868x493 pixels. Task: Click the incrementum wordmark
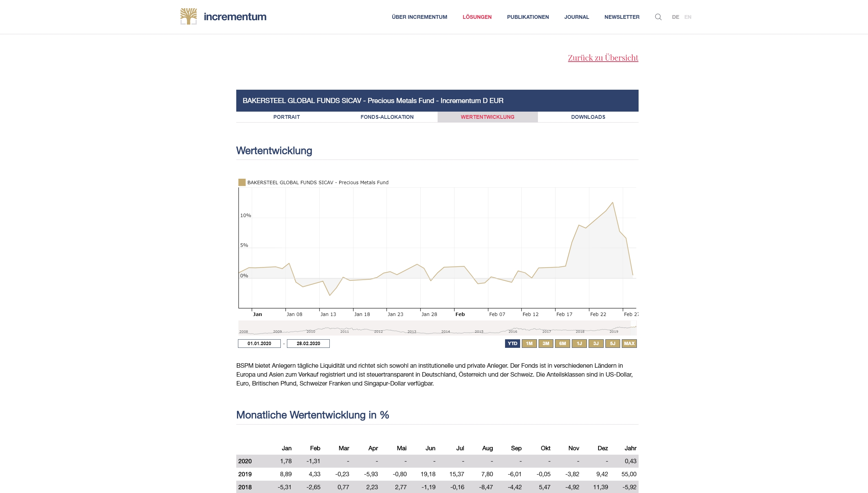pos(235,16)
